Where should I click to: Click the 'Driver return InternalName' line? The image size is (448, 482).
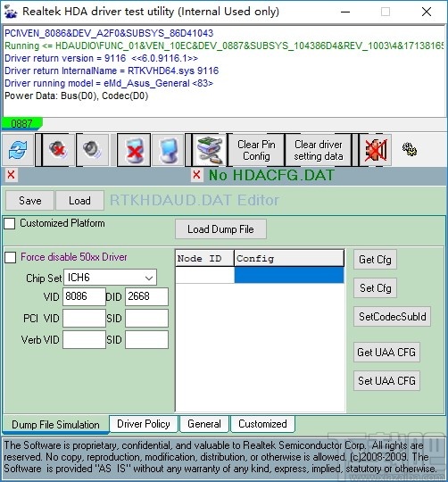(112, 71)
